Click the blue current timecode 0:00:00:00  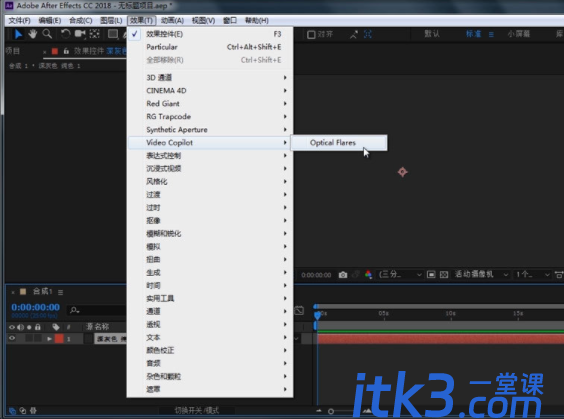(x=36, y=308)
